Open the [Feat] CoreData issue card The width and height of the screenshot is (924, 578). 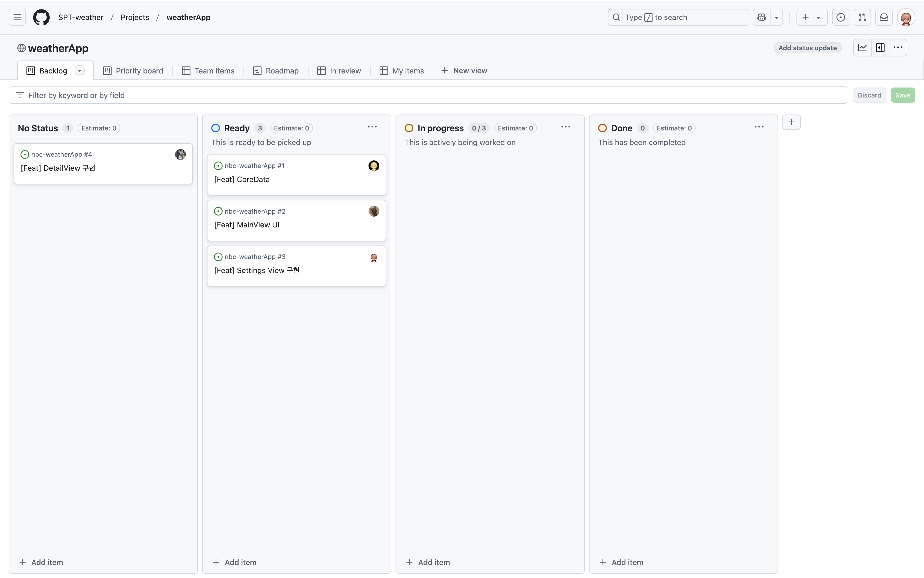(x=242, y=179)
